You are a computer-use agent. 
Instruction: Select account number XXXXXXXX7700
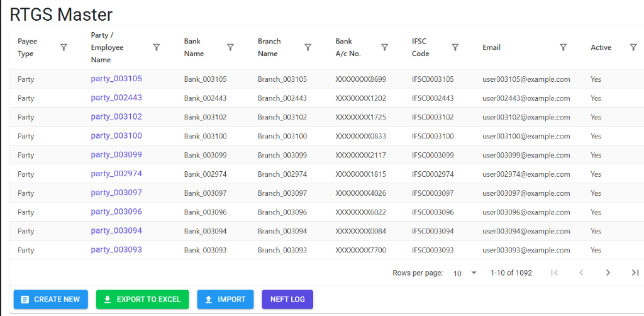pyautogui.click(x=360, y=251)
